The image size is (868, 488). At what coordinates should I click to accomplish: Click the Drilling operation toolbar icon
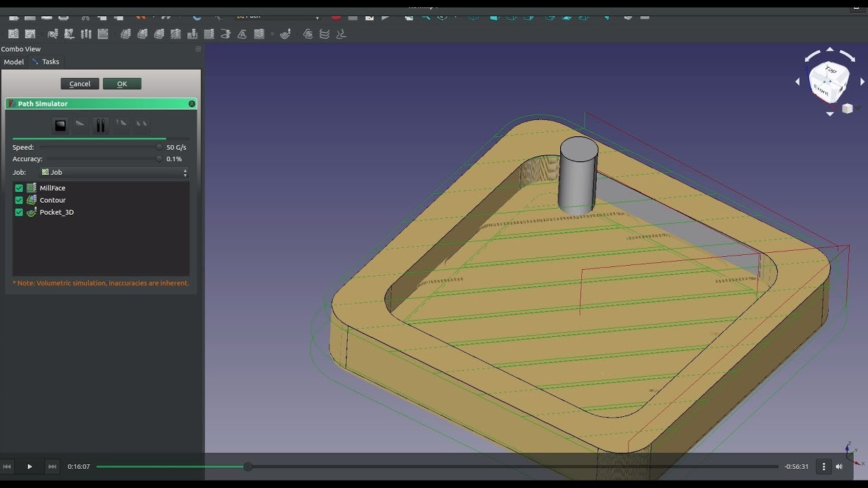click(192, 34)
